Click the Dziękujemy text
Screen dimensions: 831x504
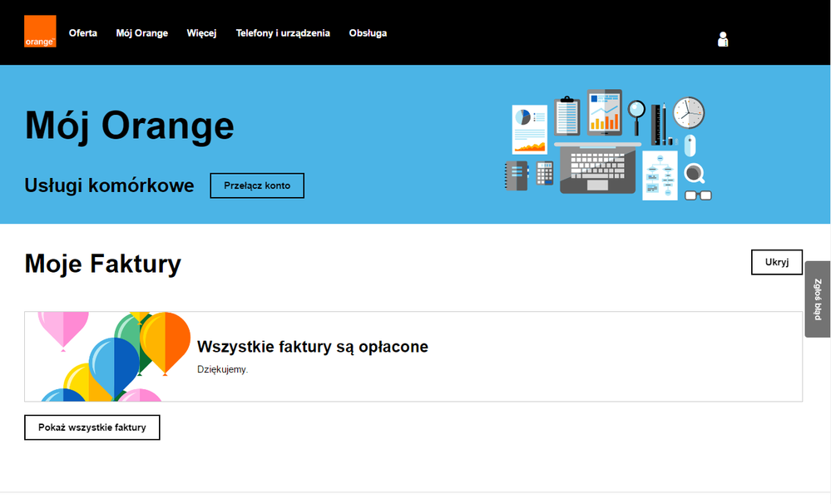pyautogui.click(x=223, y=369)
